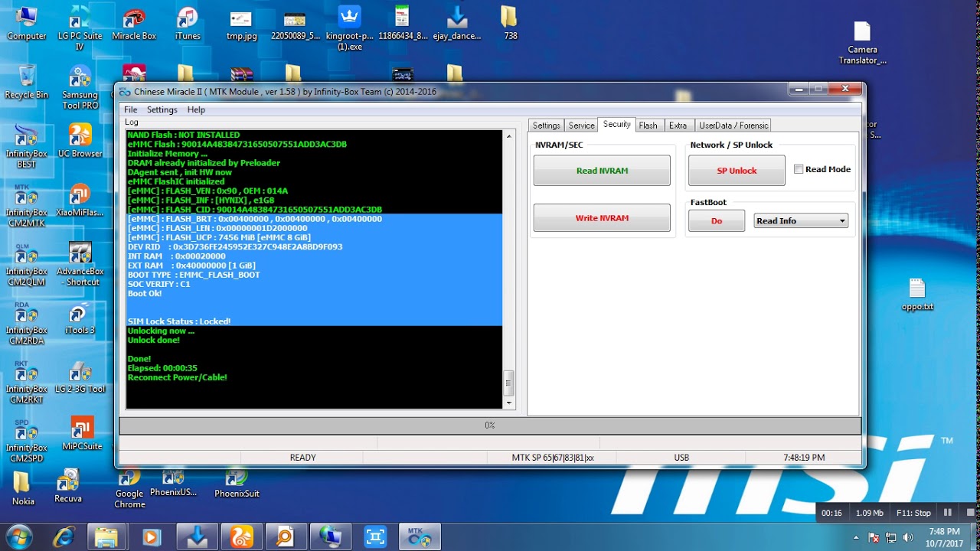This screenshot has height=551, width=980.
Task: Open the Help menu
Action: click(196, 110)
